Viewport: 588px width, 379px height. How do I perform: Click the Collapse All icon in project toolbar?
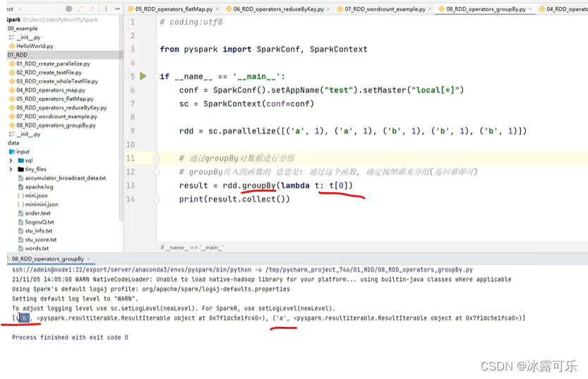tap(92, 8)
